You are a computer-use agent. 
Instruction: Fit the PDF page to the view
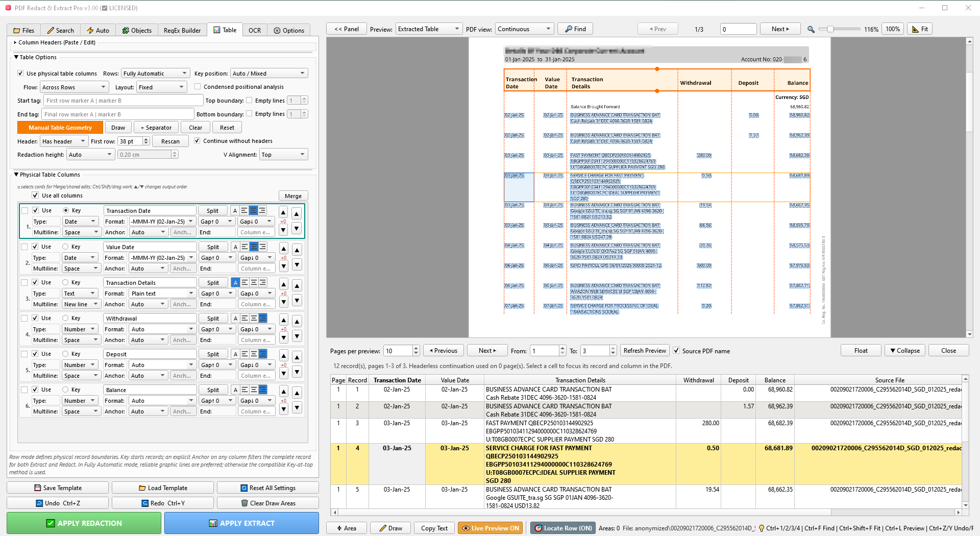click(x=920, y=29)
